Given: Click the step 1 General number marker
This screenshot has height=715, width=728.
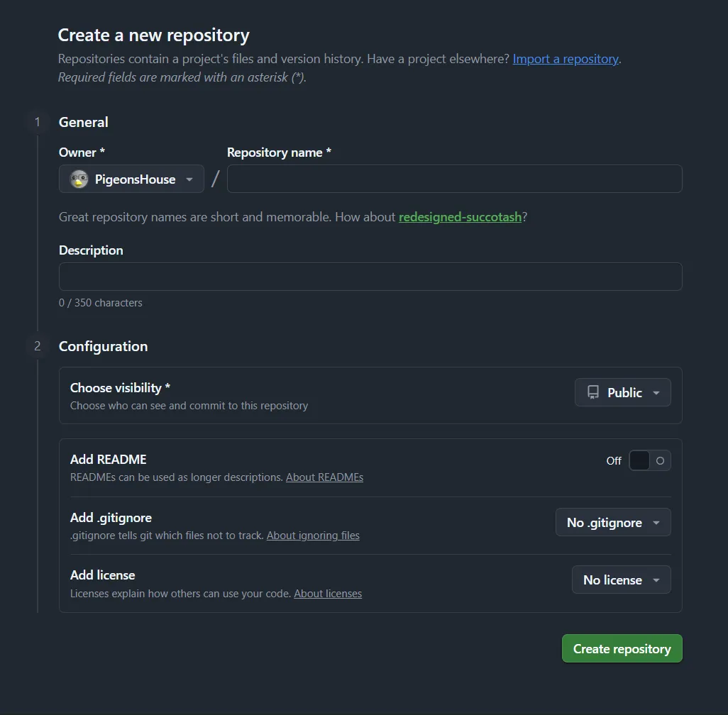Looking at the screenshot, I should (38, 122).
